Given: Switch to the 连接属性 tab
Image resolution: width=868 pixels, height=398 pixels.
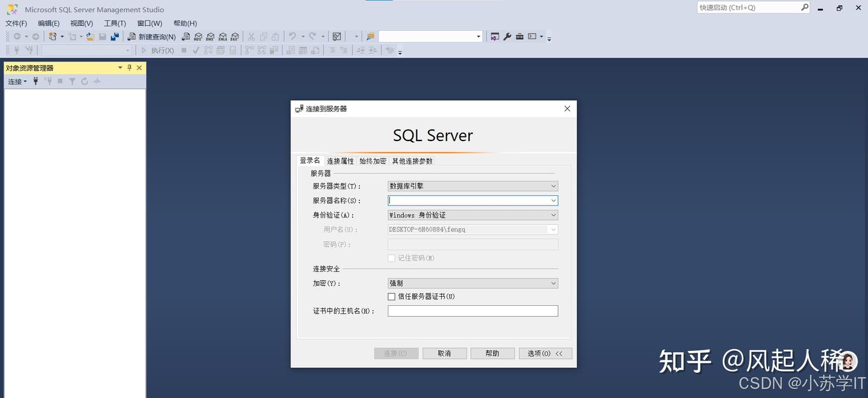Looking at the screenshot, I should (x=340, y=160).
